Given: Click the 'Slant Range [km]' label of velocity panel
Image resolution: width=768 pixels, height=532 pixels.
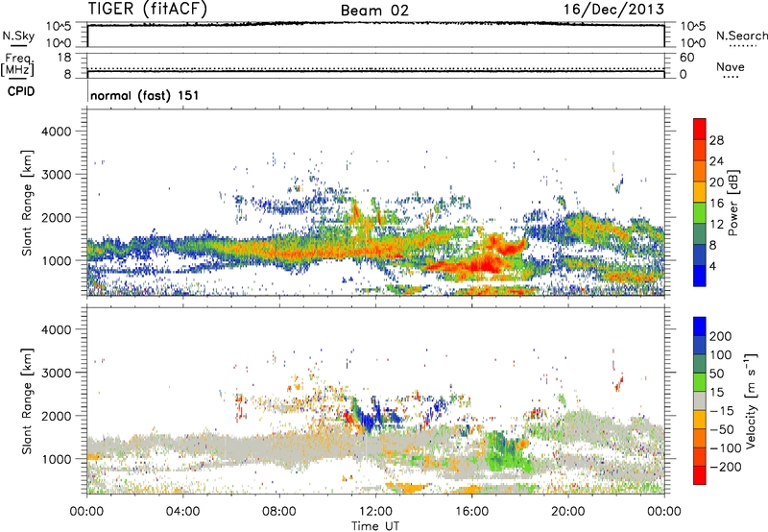Looking at the screenshot, I should [27, 401].
